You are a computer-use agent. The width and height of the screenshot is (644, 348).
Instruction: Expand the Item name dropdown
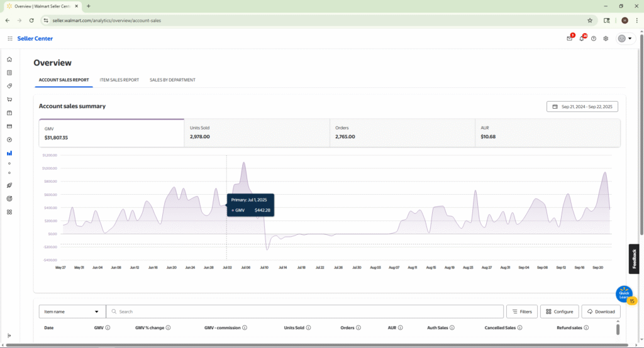tap(72, 312)
